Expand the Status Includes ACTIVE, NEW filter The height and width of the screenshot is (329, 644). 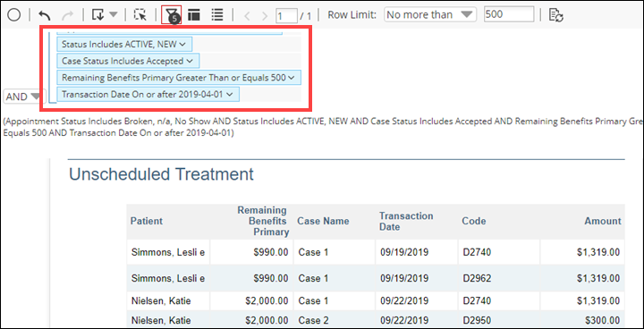click(124, 44)
